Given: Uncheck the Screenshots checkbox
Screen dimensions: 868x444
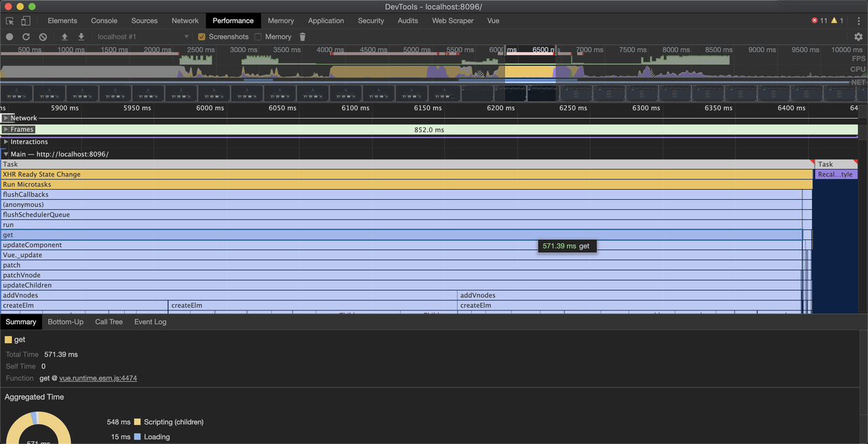Looking at the screenshot, I should [x=201, y=37].
